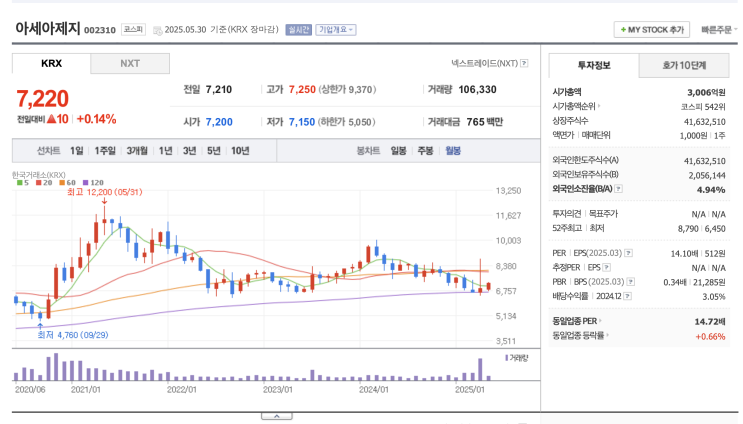Click the 52주최고 8,790 | 6,450 value
Viewport: 743px width, 424px height.
[701, 228]
